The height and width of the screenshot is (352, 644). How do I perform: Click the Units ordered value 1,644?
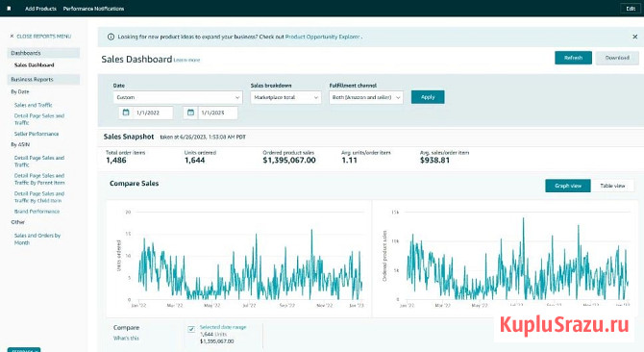point(195,161)
